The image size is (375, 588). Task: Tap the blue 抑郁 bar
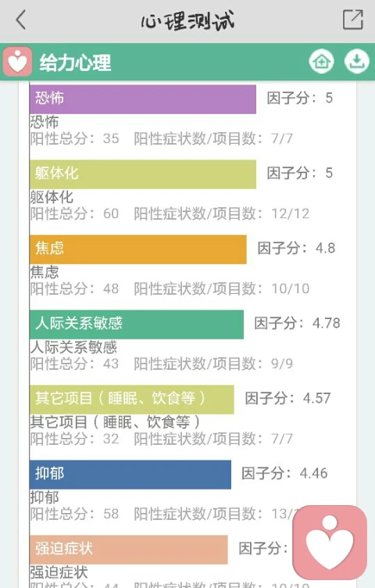pos(130,475)
